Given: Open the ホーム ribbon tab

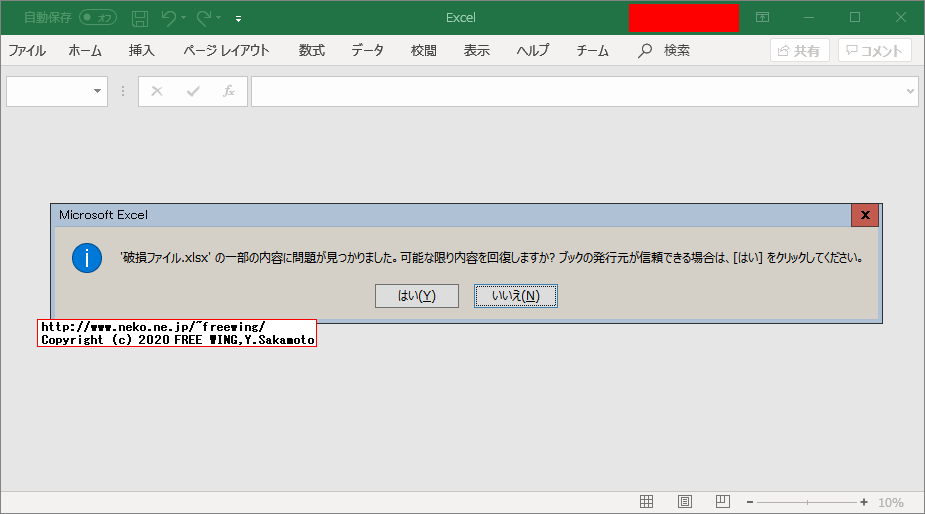Looking at the screenshot, I should pyautogui.click(x=85, y=51).
